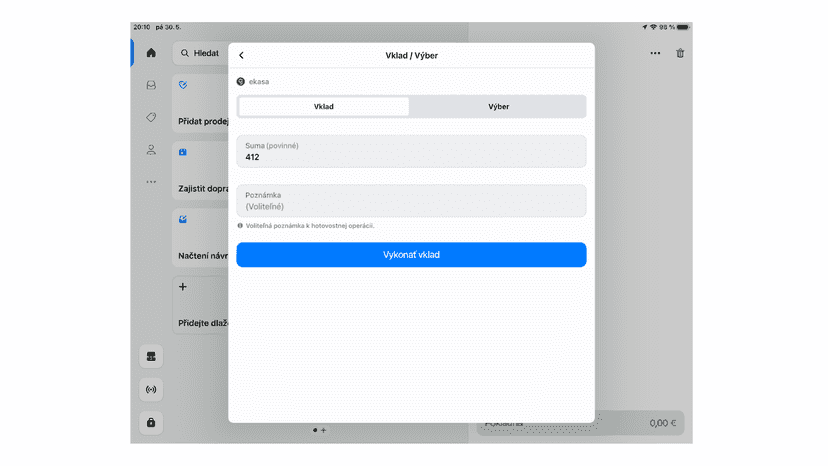Focus the Suma (povinné) amount field
Viewport: 828px width, 466px height.
click(x=411, y=151)
